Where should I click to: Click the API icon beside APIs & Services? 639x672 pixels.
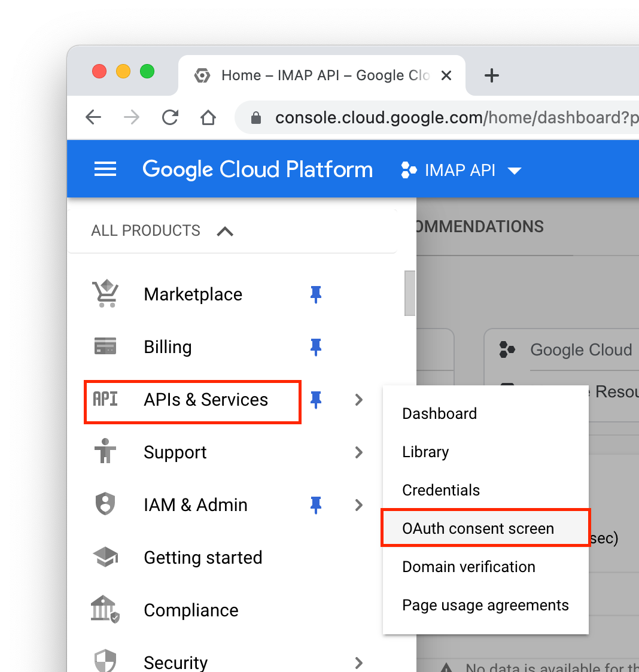pos(105,399)
